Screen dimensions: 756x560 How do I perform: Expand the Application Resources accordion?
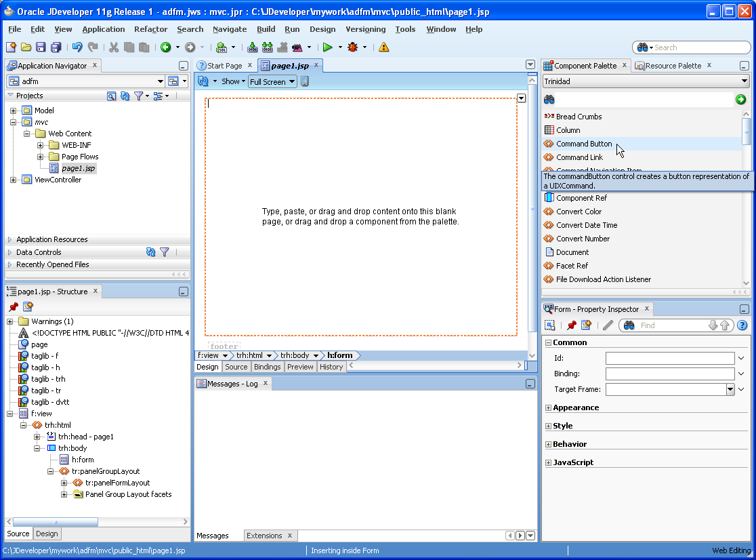9,239
